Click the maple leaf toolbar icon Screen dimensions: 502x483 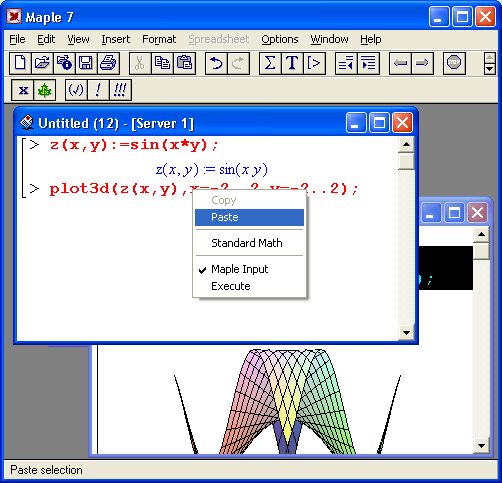[45, 90]
